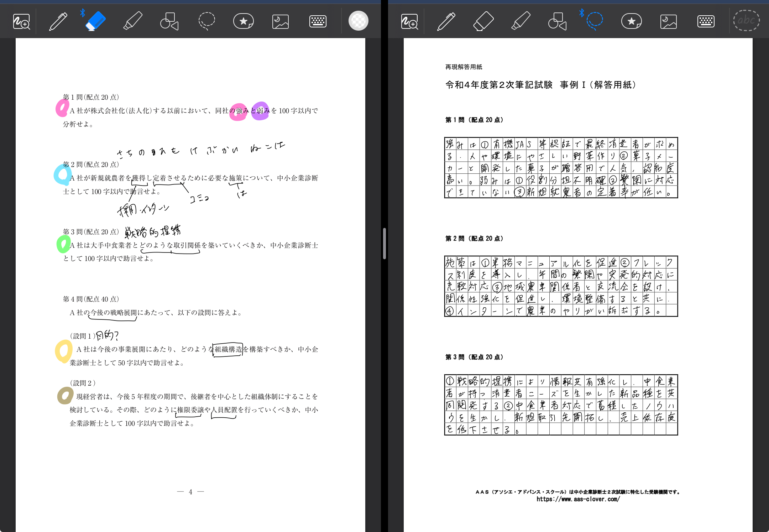Click the transparent eraser size swatch
Image resolution: width=769 pixels, height=532 pixels.
coord(358,21)
